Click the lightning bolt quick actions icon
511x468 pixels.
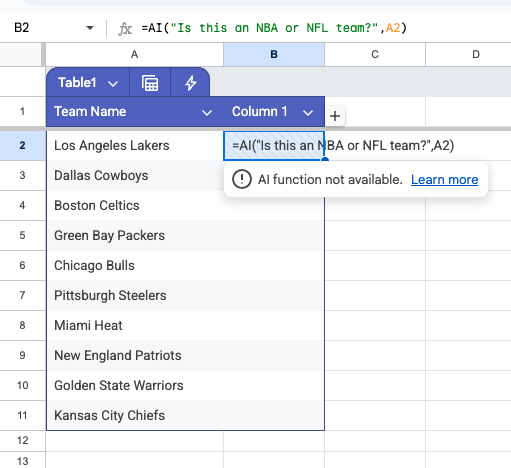click(191, 83)
